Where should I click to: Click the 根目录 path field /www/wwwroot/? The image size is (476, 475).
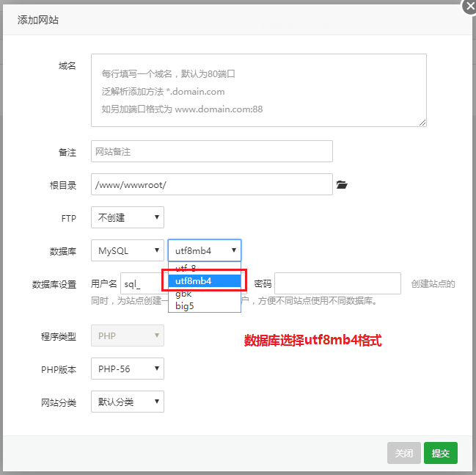(x=212, y=184)
